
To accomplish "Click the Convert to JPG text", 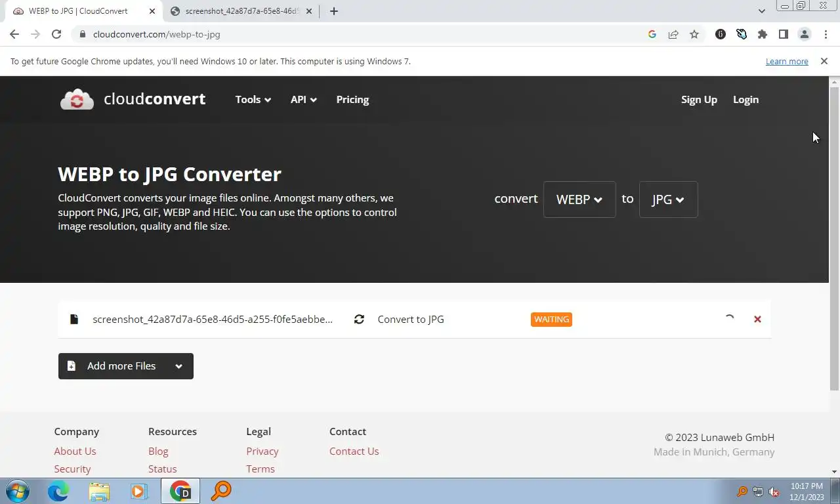I will [411, 320].
